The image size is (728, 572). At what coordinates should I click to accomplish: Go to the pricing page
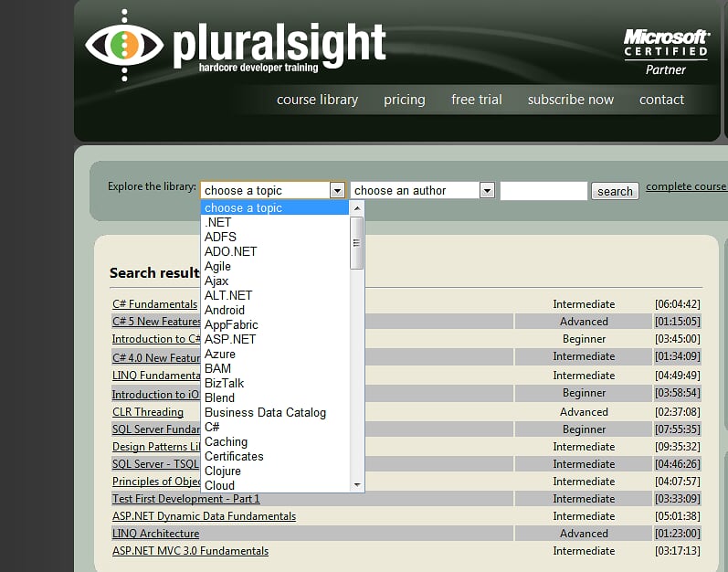[405, 100]
